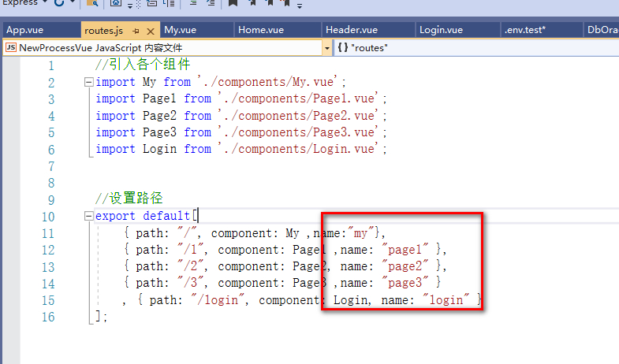Click the "page1" name string
This screenshot has height=364, width=619.
click(x=405, y=250)
